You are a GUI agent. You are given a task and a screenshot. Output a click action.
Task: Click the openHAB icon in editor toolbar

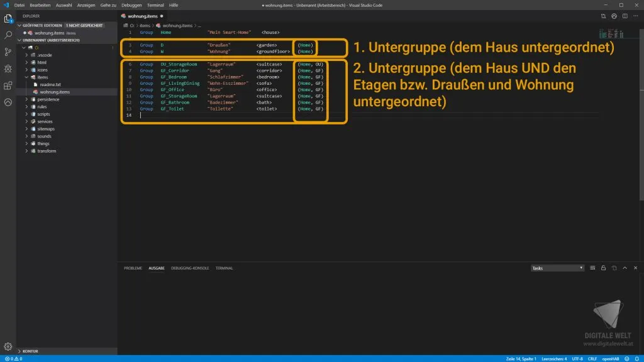(x=614, y=16)
